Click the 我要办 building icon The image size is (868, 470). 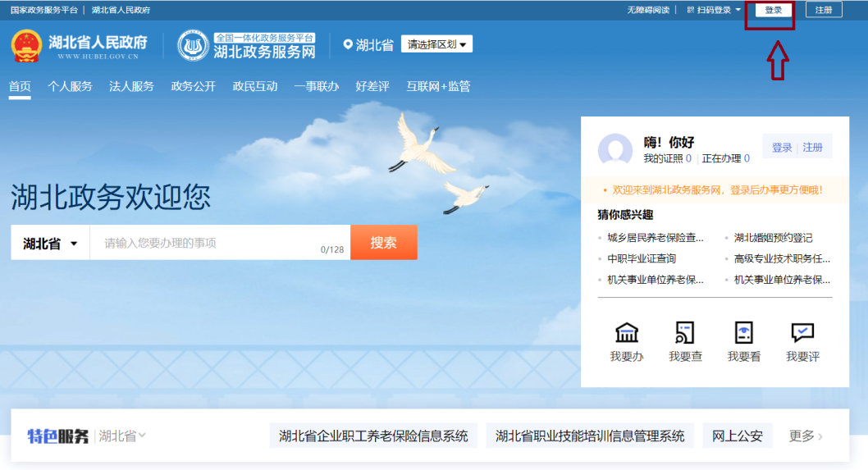tap(627, 333)
